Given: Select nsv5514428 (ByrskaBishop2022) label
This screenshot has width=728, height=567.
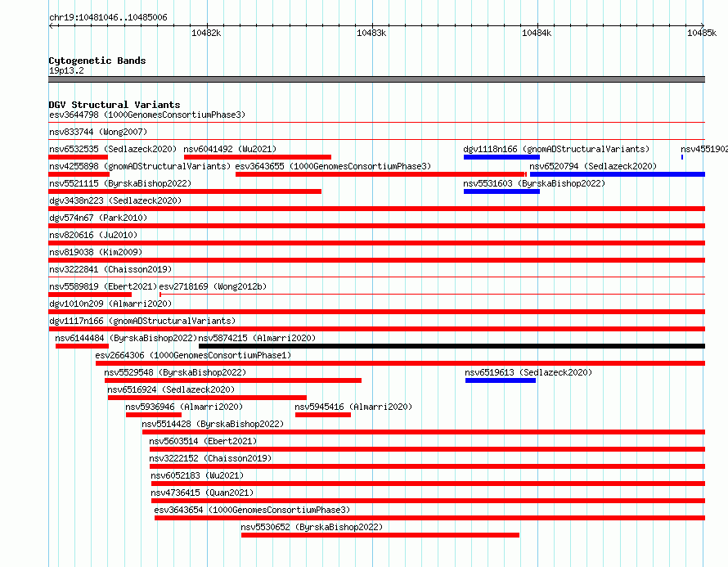Looking at the screenshot, I should click(213, 424).
